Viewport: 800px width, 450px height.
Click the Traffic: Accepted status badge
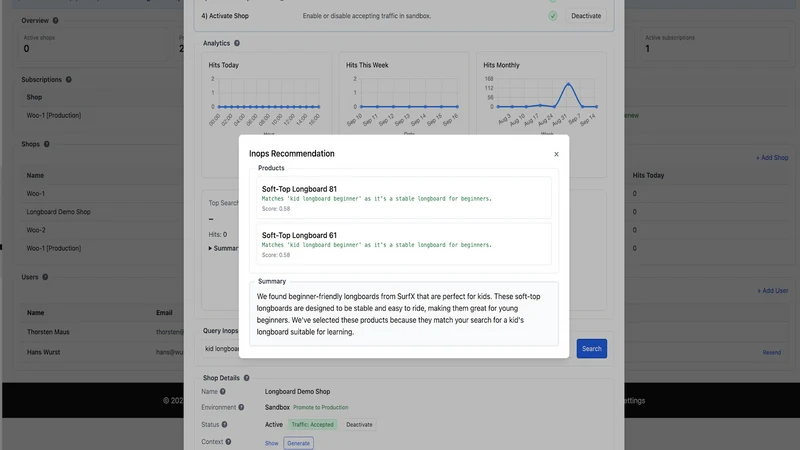point(312,424)
